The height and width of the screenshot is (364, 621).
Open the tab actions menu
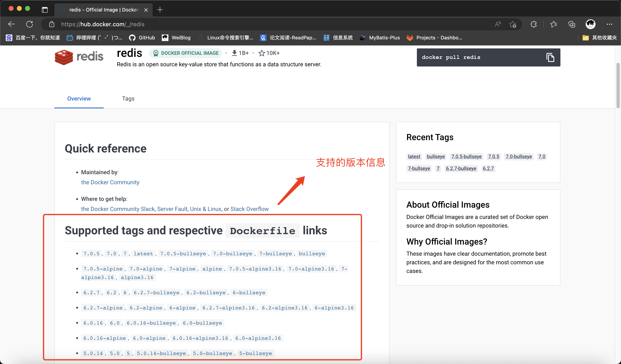pos(45,10)
